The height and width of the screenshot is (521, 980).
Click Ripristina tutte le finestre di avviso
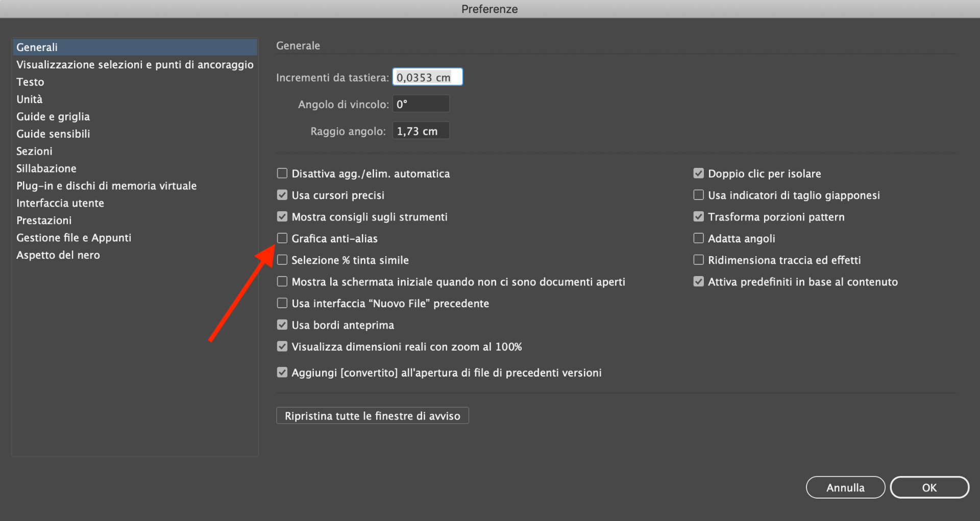pos(373,416)
